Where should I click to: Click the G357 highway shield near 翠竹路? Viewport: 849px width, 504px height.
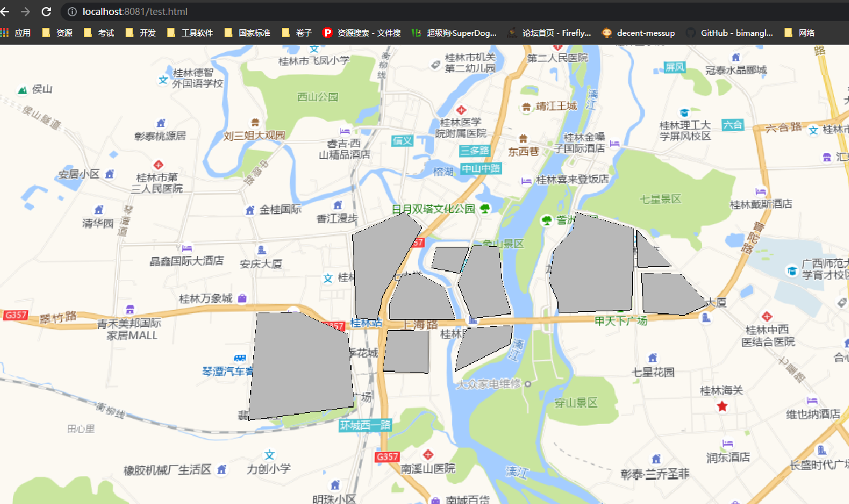14,315
